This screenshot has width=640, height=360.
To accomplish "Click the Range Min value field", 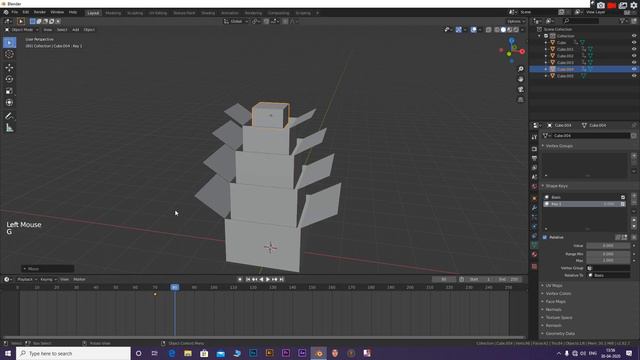I will [608, 254].
